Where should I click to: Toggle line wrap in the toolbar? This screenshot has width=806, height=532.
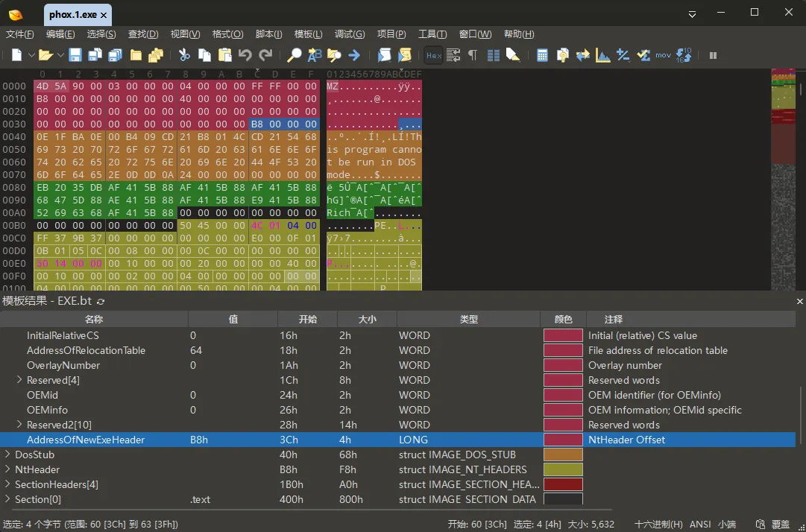(453, 55)
